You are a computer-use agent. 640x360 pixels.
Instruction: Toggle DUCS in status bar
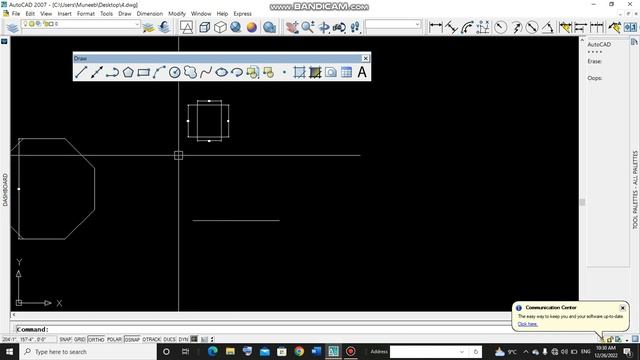coord(169,339)
